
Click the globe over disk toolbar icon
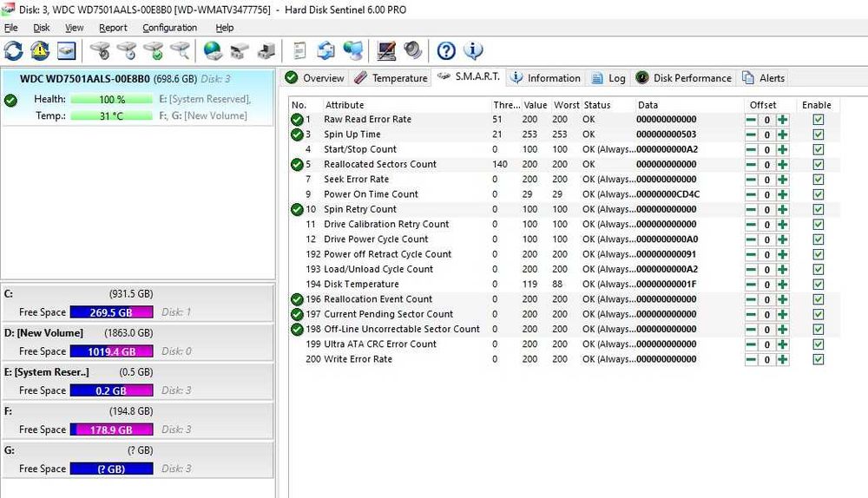tap(214, 51)
